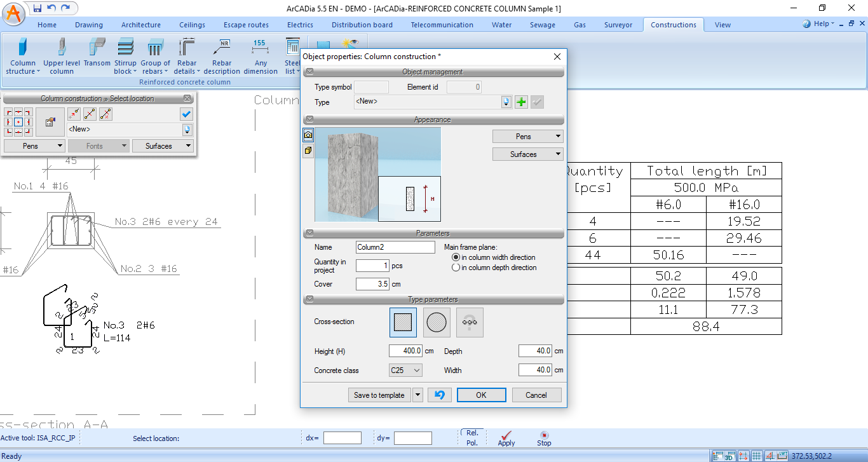Switch to the Architecture ribbon tab

(140, 25)
